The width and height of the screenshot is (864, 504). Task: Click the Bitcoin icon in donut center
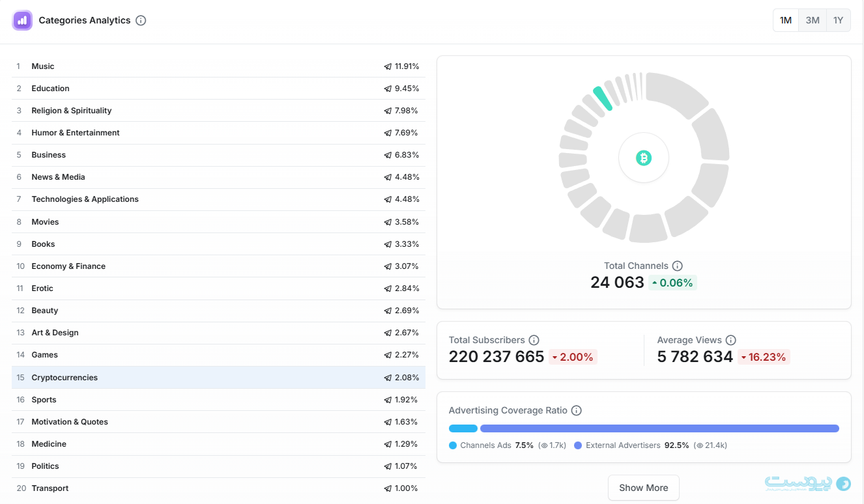(643, 158)
